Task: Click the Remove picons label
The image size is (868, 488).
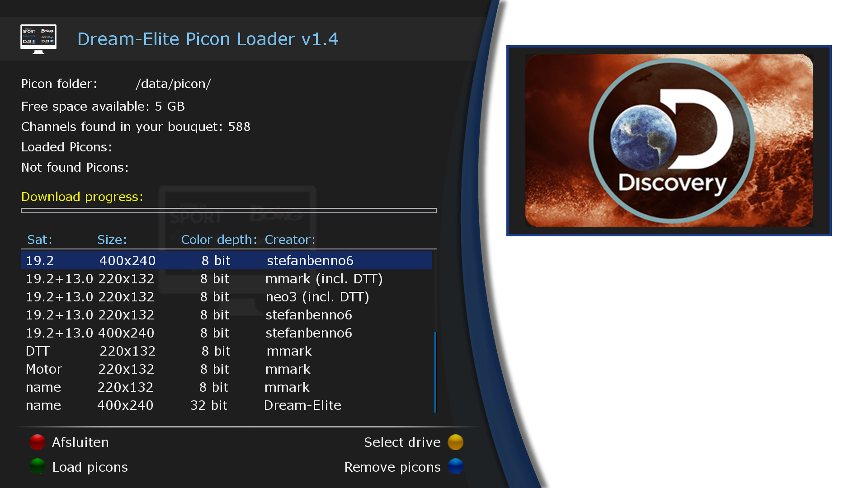Action: click(392, 467)
